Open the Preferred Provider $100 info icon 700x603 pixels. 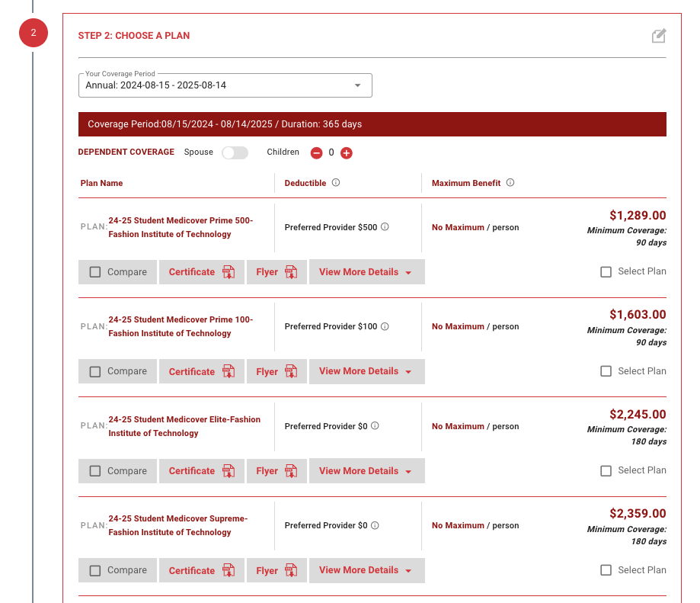pyautogui.click(x=385, y=326)
